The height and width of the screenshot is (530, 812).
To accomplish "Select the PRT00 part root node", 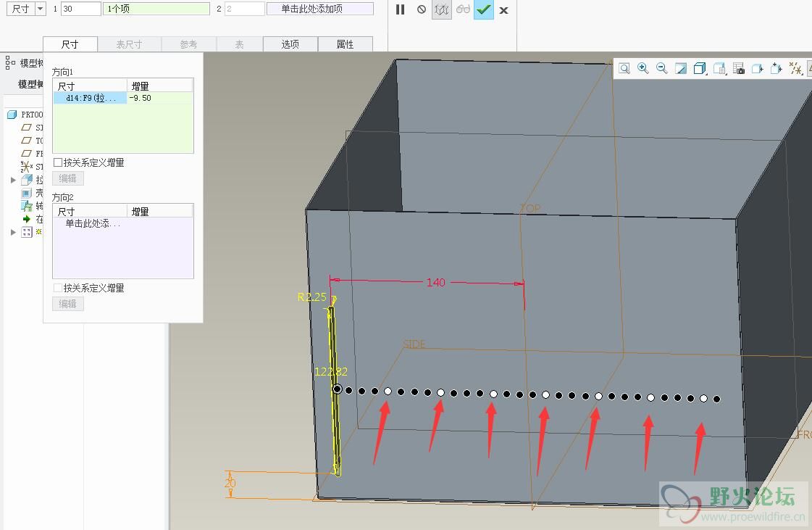I will tap(25, 114).
